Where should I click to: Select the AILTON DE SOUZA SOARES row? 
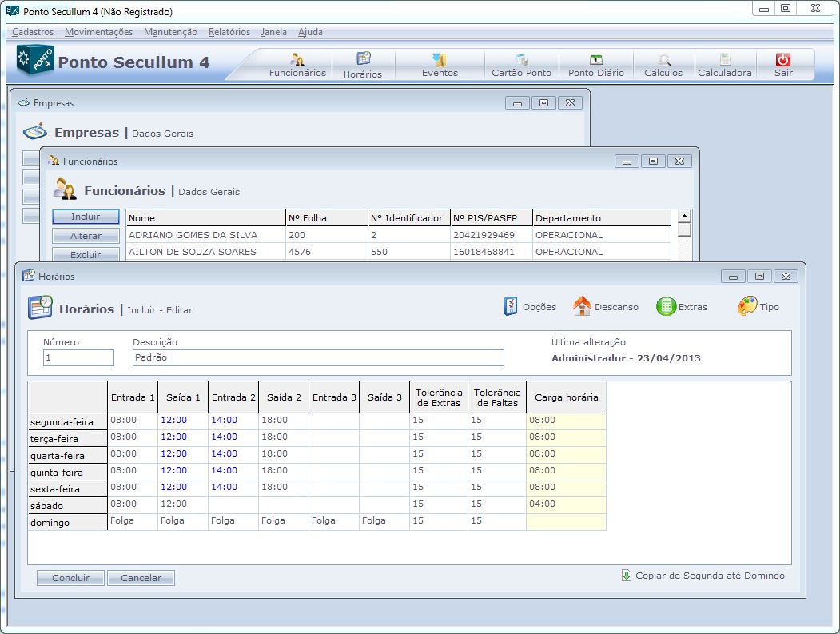click(x=398, y=252)
